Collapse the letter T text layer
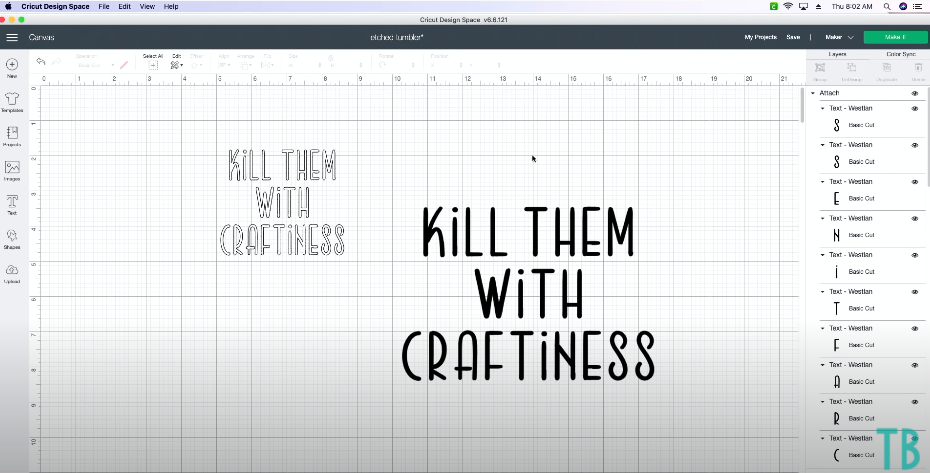The image size is (930, 473). 823,292
